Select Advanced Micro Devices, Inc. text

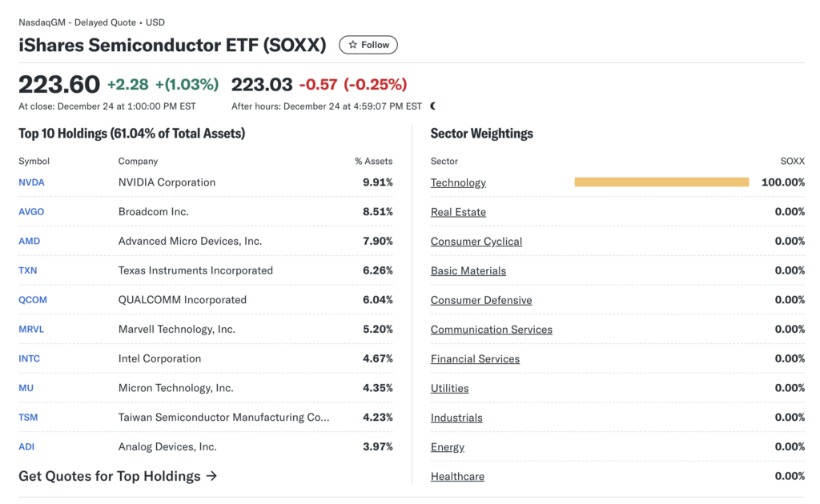190,241
